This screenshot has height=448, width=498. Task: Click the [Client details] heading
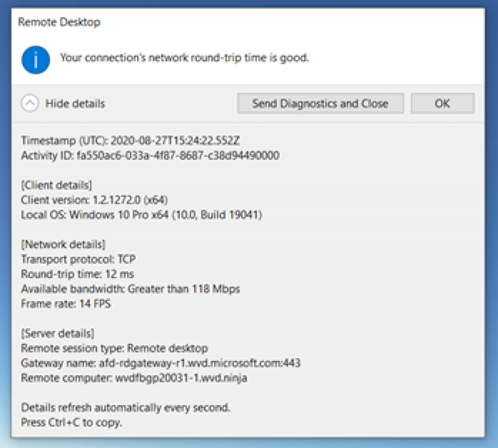56,185
